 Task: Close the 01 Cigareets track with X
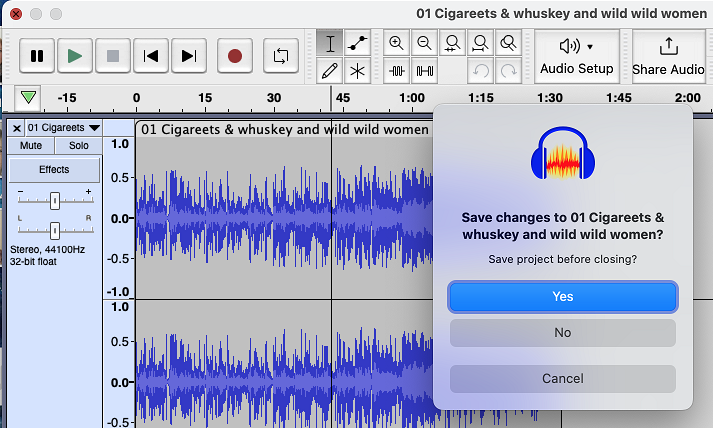(x=16, y=128)
